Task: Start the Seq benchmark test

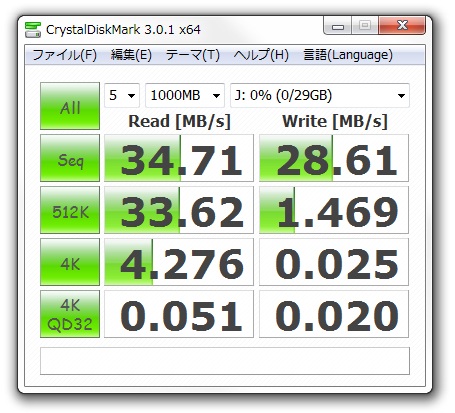Action: [x=70, y=158]
